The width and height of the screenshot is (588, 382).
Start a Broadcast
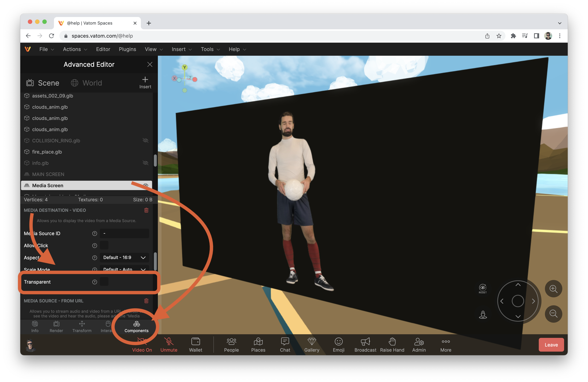point(365,345)
